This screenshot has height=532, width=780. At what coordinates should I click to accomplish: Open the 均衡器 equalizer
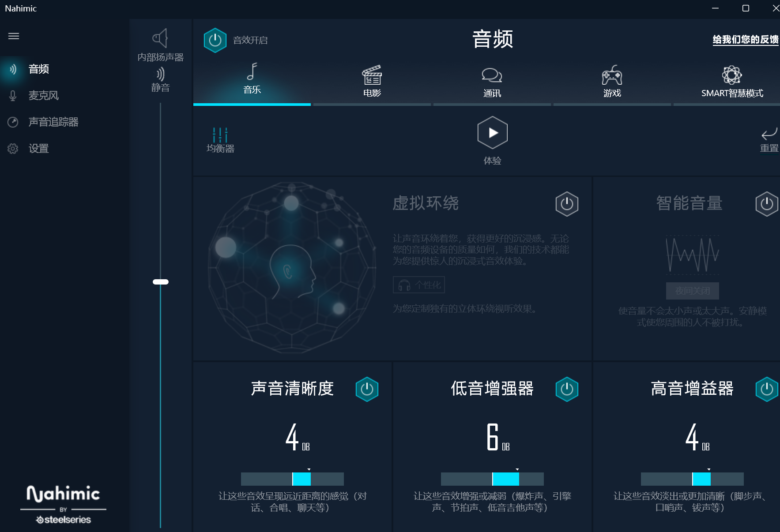tap(219, 139)
